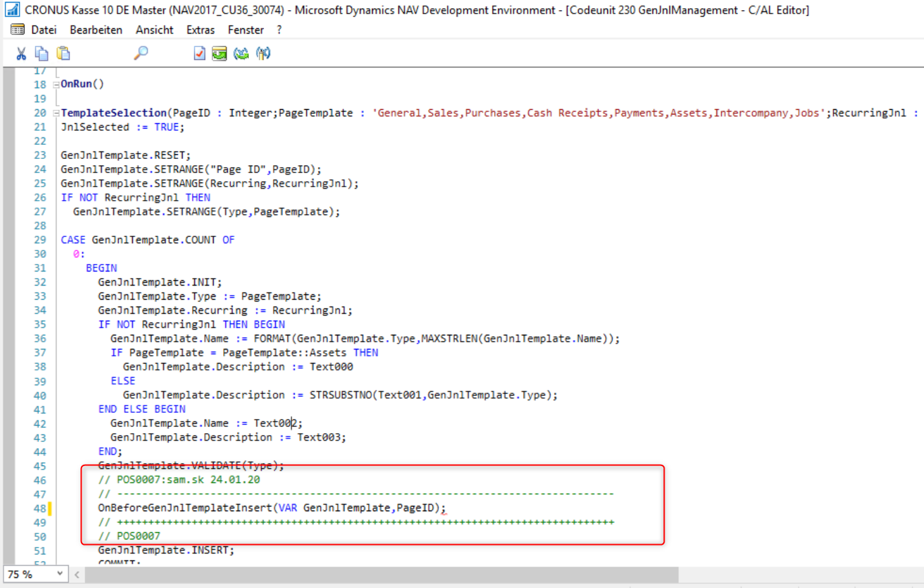924x588 pixels.
Task: Open the Fenster menu
Action: [x=245, y=30]
